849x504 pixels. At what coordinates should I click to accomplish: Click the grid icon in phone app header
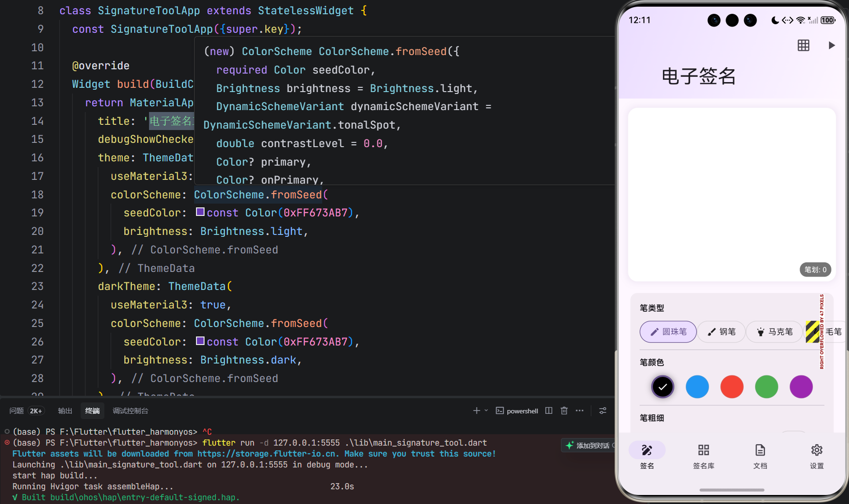click(803, 46)
